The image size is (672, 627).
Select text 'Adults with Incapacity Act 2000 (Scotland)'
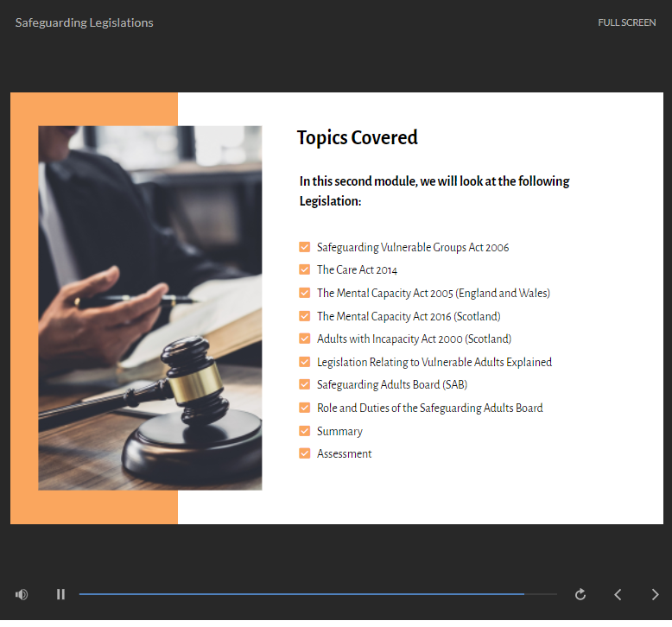click(414, 339)
